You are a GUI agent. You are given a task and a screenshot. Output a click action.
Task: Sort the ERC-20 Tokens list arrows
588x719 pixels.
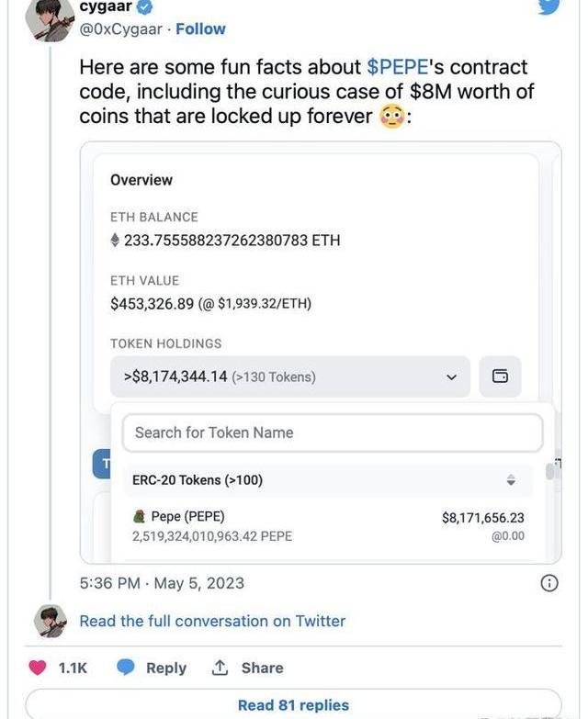click(511, 480)
